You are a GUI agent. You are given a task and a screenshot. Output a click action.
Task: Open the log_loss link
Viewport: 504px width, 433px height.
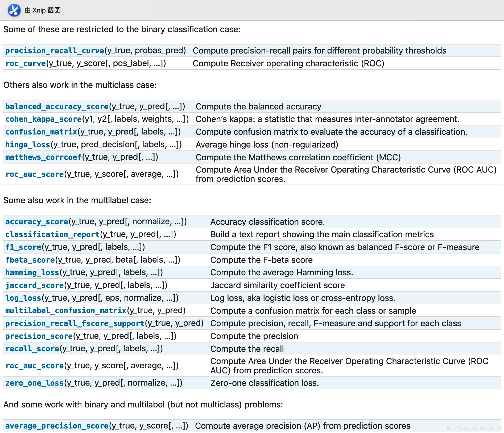23,298
